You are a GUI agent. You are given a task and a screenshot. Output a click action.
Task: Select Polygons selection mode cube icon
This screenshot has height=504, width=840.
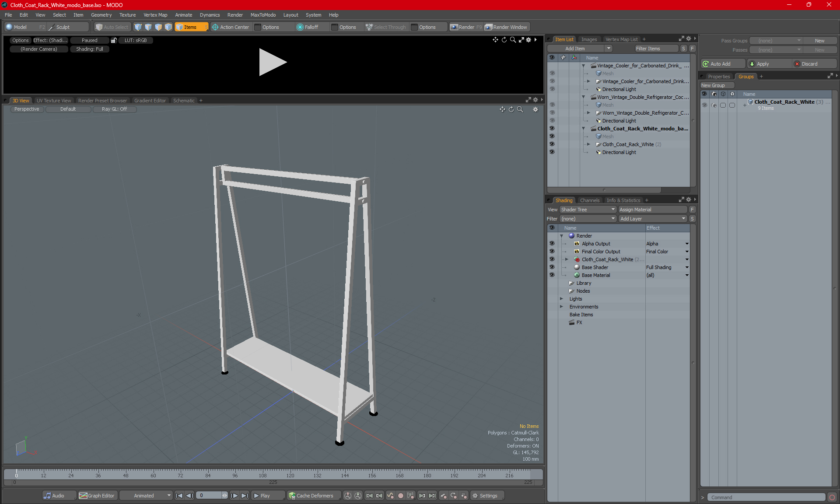(x=158, y=27)
